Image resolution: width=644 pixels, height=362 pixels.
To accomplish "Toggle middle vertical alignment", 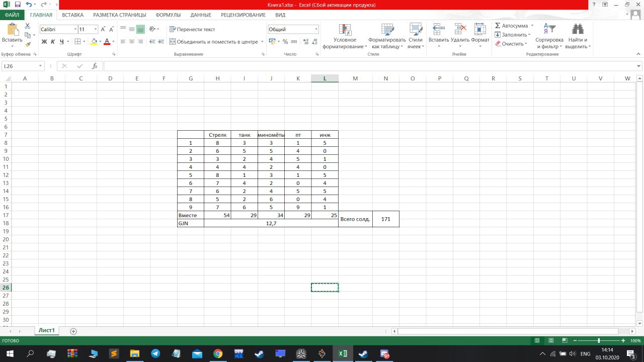I will pyautogui.click(x=131, y=29).
